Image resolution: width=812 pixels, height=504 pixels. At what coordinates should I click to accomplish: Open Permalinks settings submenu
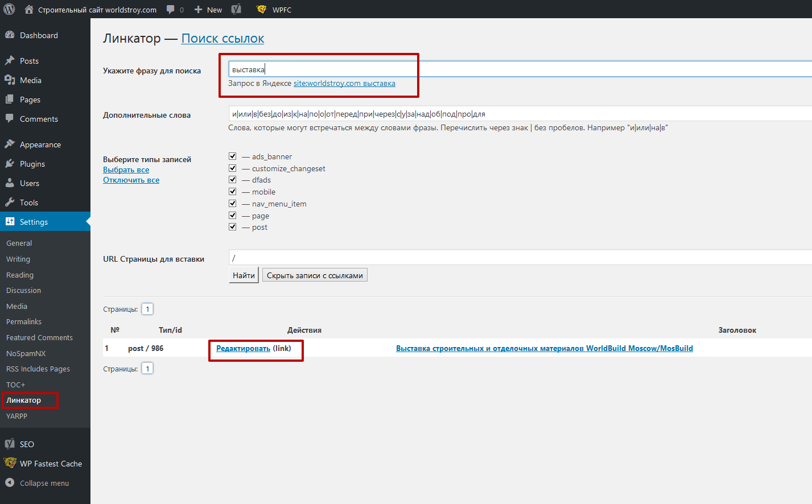click(x=24, y=321)
